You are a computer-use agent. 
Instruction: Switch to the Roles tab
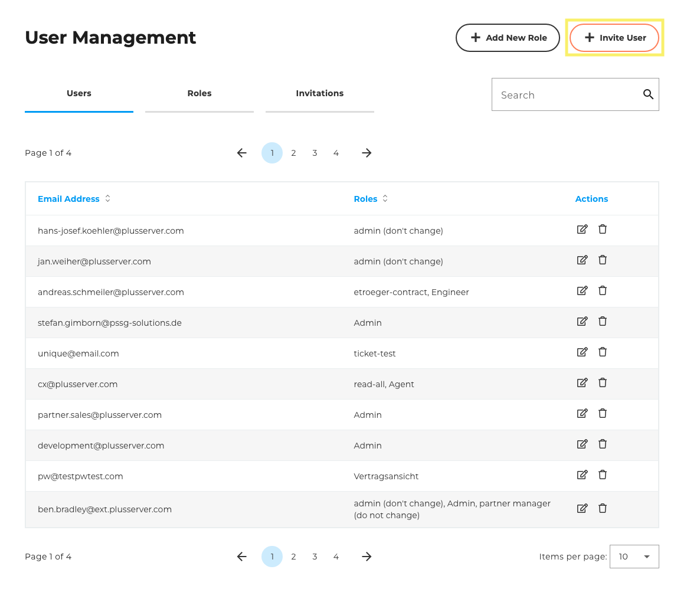(x=199, y=93)
